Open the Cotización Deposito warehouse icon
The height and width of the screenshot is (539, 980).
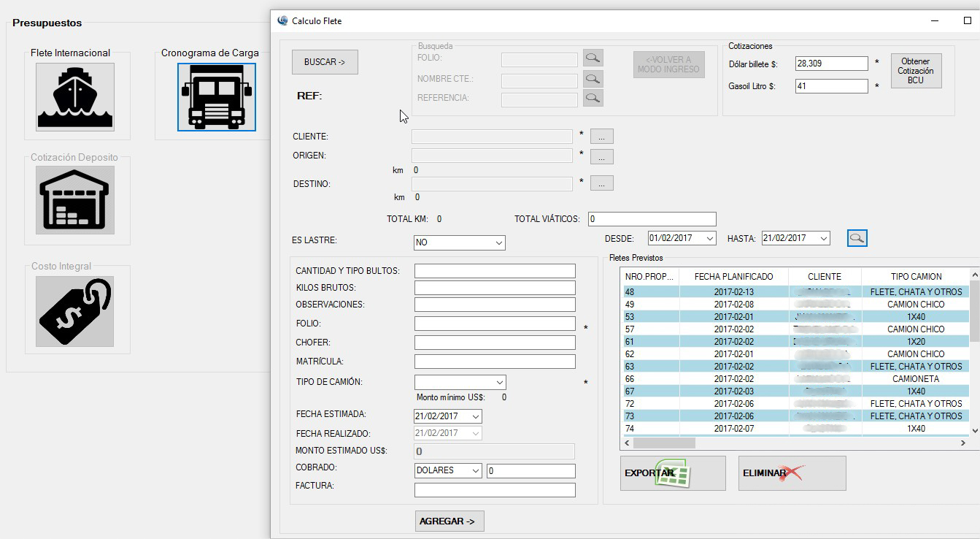coord(75,199)
